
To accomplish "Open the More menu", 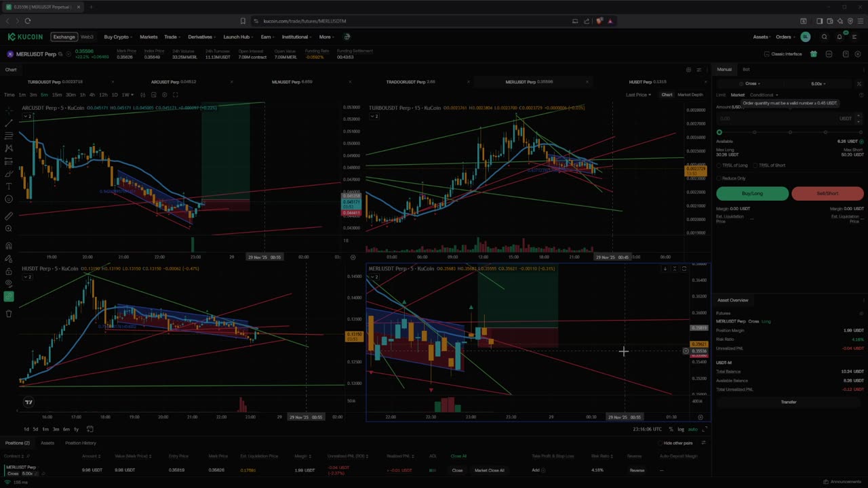I will tap(326, 37).
